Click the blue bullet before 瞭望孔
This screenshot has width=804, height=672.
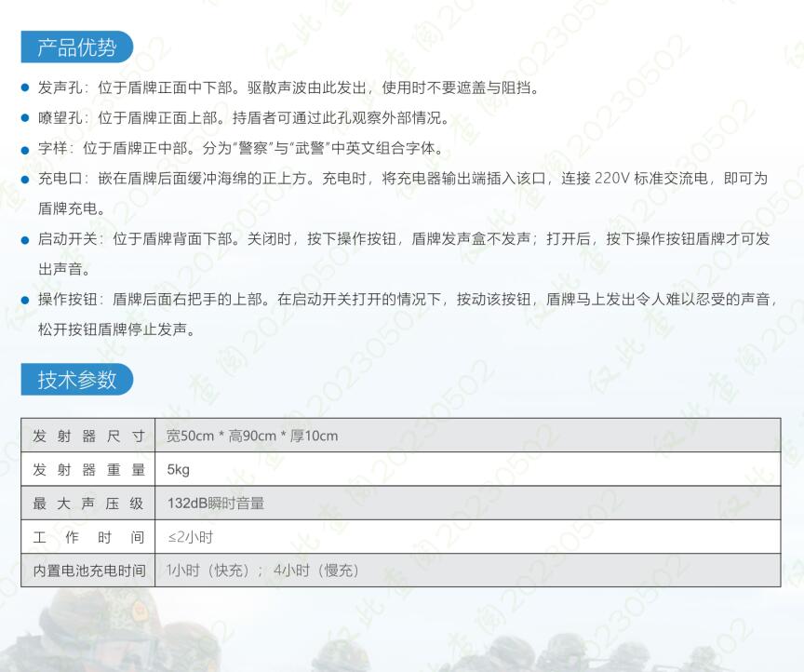(25, 118)
